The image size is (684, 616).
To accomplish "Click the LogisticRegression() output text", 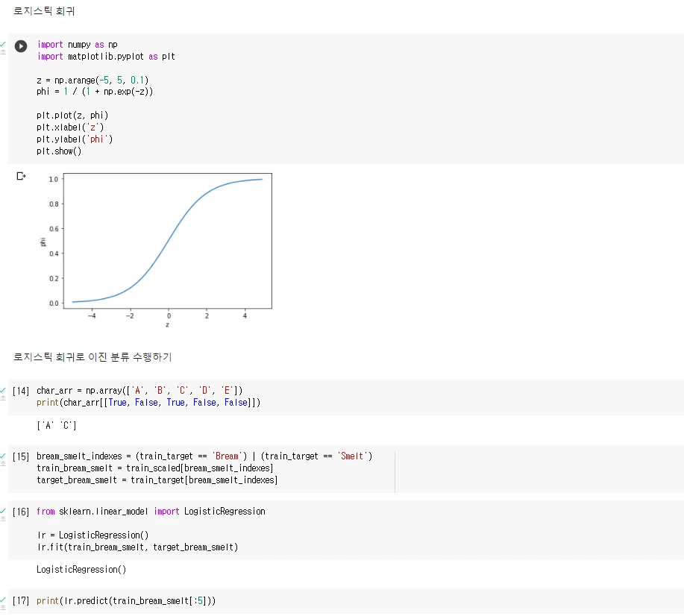I will click(x=81, y=570).
